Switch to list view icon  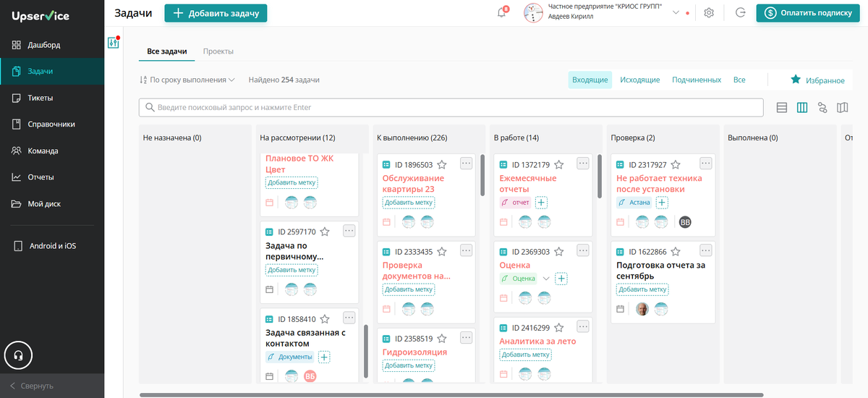point(781,107)
